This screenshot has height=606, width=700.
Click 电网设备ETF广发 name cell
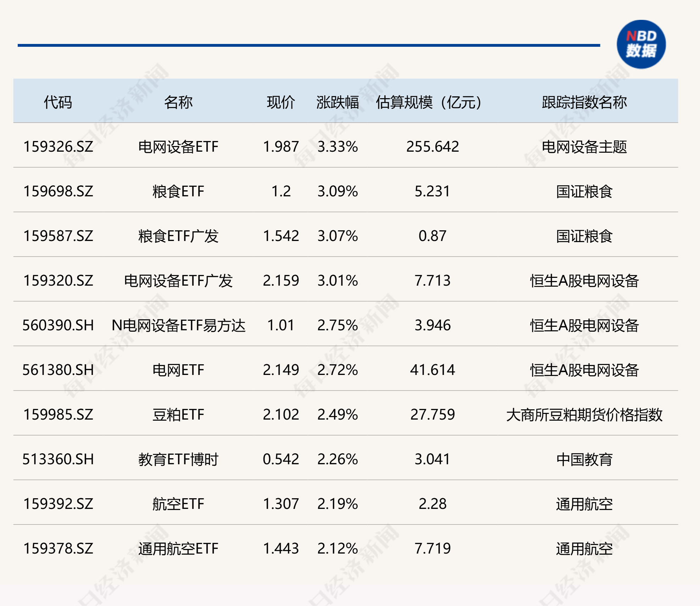tap(178, 281)
